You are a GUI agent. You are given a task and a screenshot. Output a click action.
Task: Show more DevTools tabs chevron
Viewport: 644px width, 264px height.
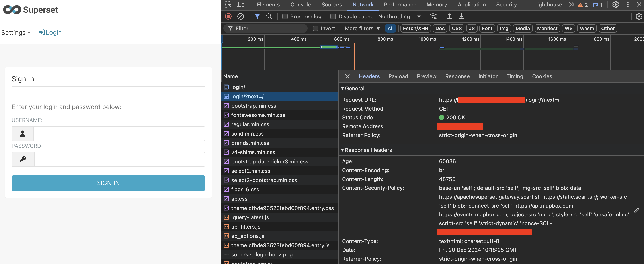(572, 4)
